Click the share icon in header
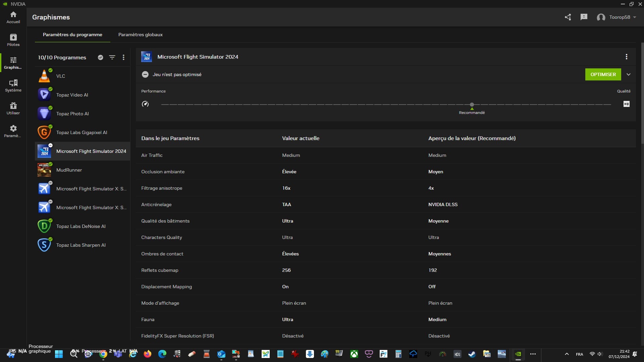The image size is (644, 362). pos(568,17)
